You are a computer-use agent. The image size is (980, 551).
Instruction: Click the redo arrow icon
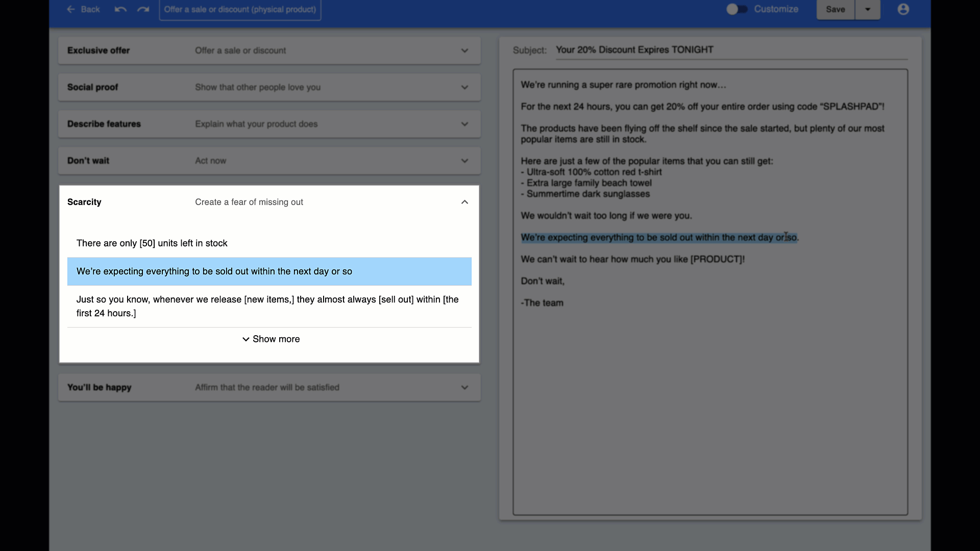[x=143, y=10]
